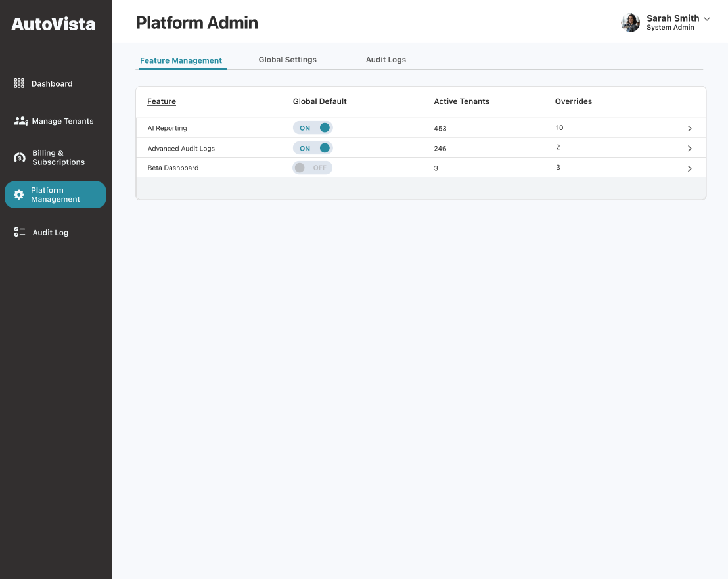
Task: Click the Billing & Subscriptions dollar icon
Action: [20, 158]
